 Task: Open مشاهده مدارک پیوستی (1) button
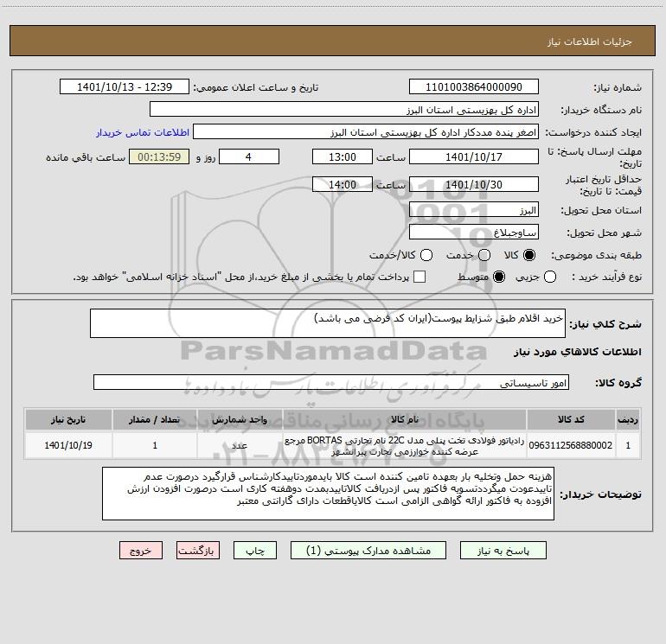[x=368, y=551]
